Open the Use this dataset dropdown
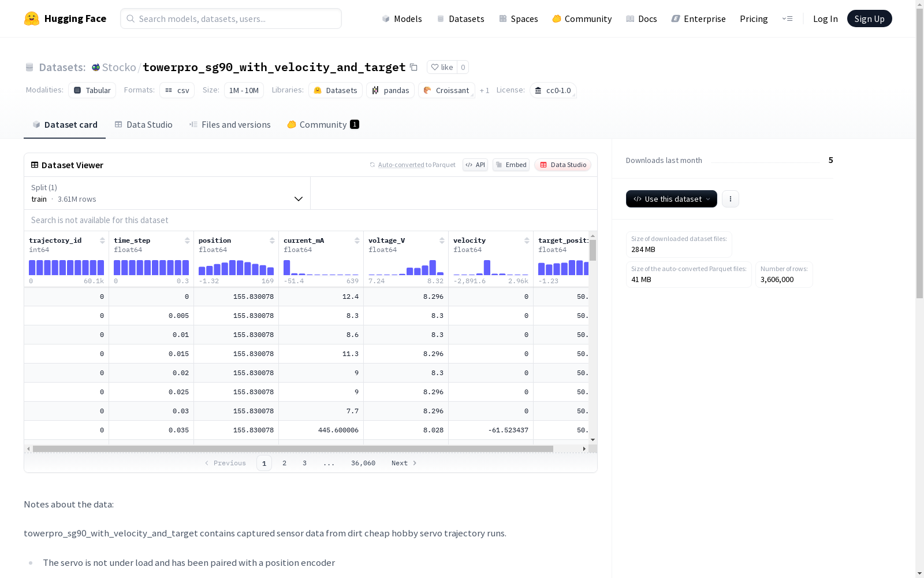 672,199
